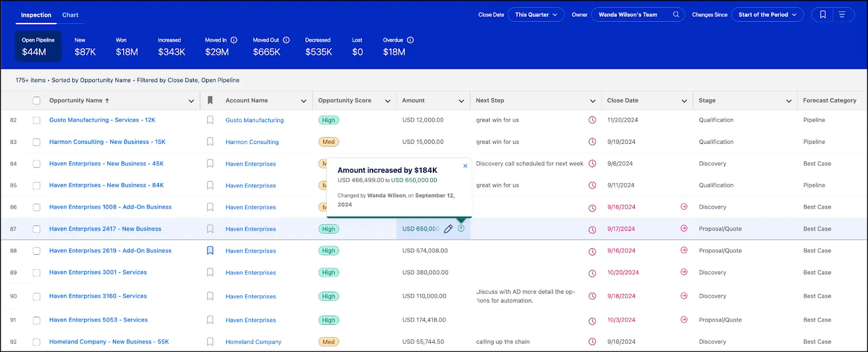Check the Haven Enterprises 3160 - Services row
This screenshot has height=352, width=868.
coord(36,297)
